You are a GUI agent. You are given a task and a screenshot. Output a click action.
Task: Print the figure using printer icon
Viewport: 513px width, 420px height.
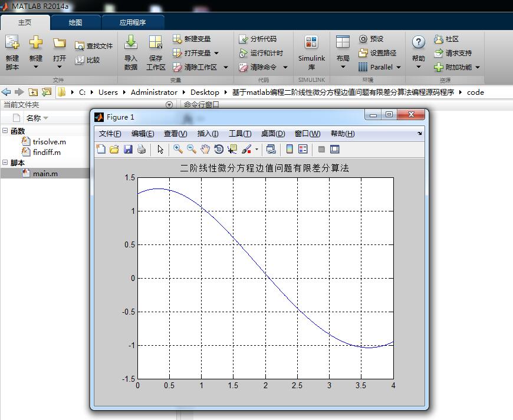coord(142,150)
